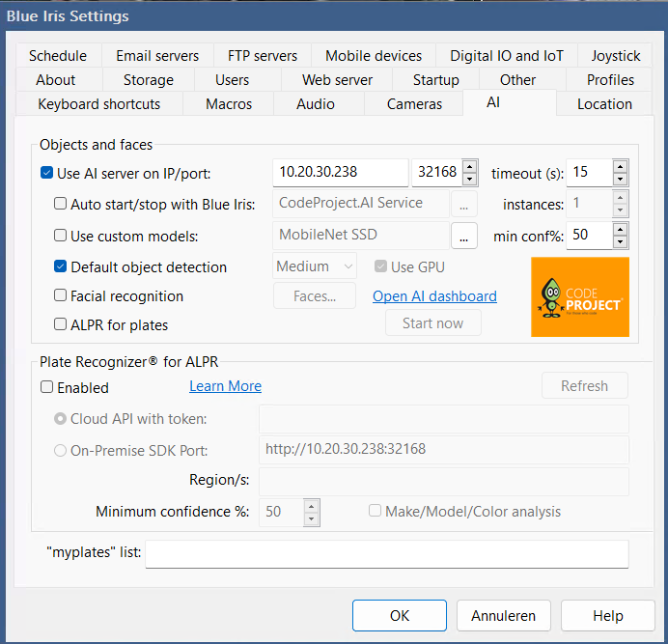
Task: Click the "myplates" list field
Action: tap(387, 553)
